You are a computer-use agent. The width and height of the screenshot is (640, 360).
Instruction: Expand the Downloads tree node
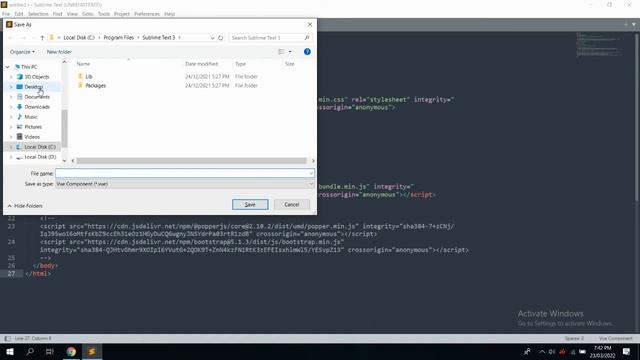point(11,107)
